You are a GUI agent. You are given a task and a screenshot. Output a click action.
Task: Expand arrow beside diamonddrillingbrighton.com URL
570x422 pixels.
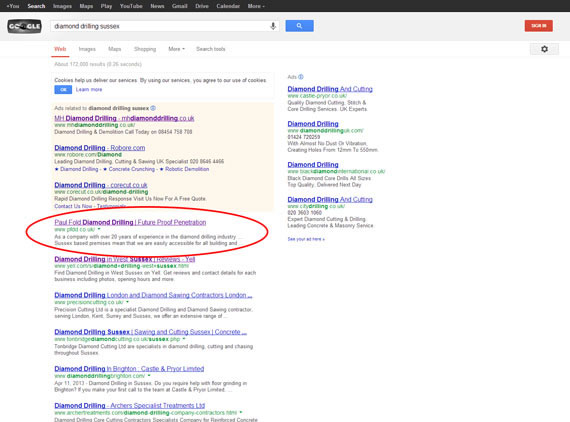pyautogui.click(x=149, y=375)
